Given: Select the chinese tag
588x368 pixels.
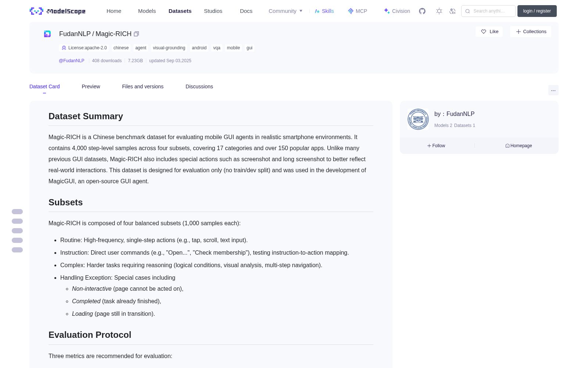Looking at the screenshot, I should click(121, 48).
